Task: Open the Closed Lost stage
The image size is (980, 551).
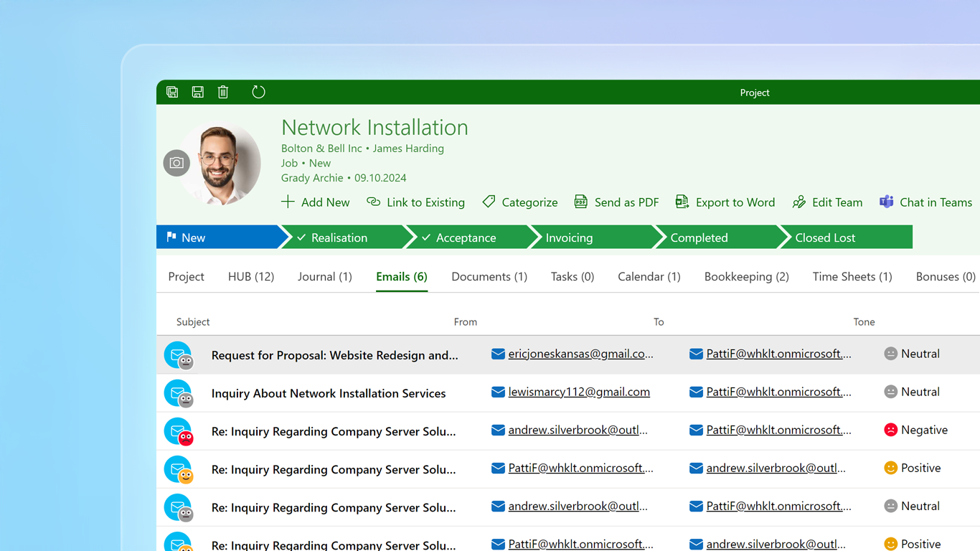Action: [x=824, y=237]
